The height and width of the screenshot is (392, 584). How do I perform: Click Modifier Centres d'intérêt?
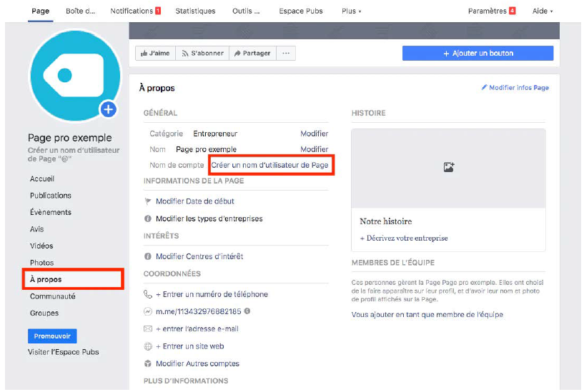point(199,256)
